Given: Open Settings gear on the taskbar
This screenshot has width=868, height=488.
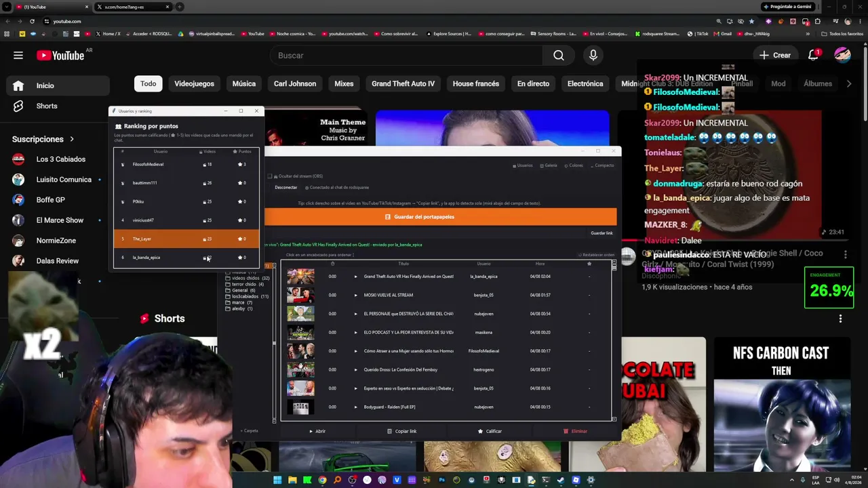Looking at the screenshot, I should point(591,480).
